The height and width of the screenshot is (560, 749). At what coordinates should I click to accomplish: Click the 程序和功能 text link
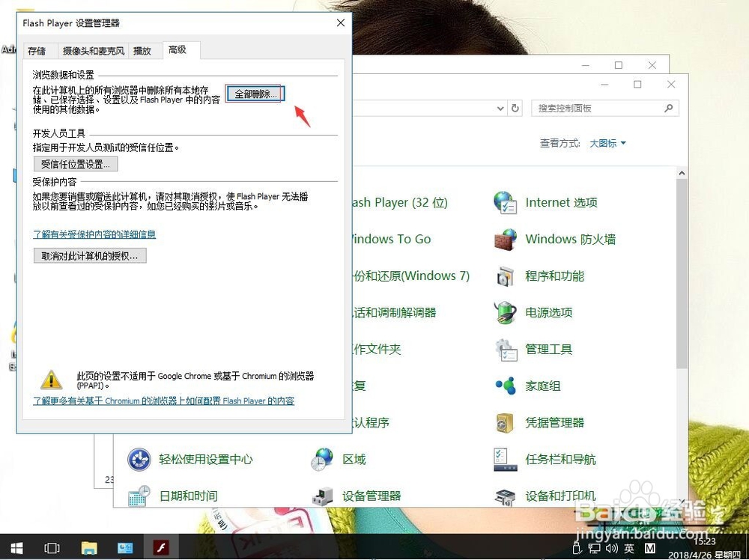554,276
